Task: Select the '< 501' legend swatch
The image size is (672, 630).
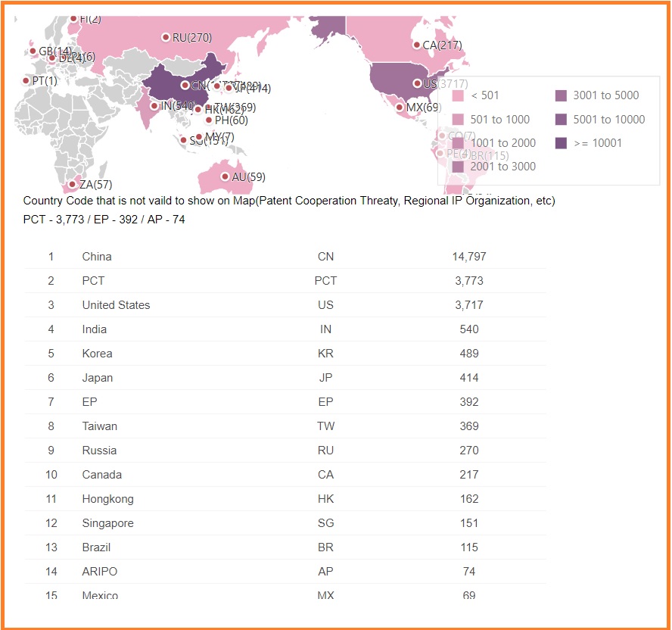Action: [x=458, y=95]
